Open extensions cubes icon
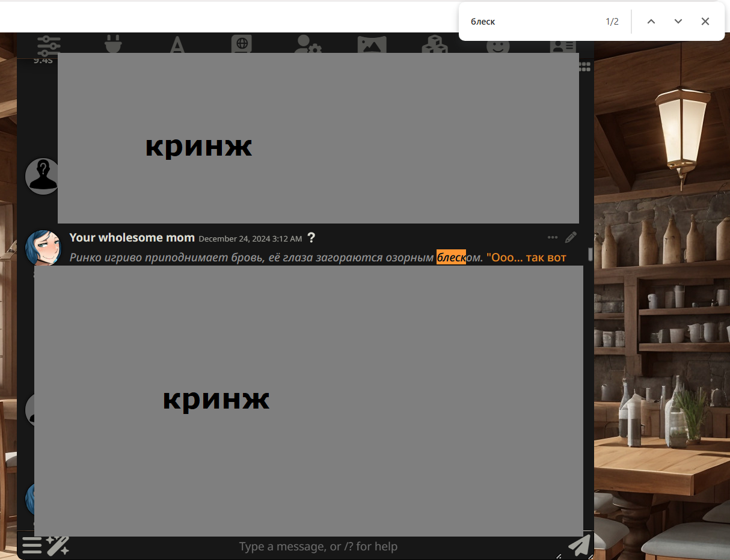This screenshot has width=730, height=560. (434, 44)
